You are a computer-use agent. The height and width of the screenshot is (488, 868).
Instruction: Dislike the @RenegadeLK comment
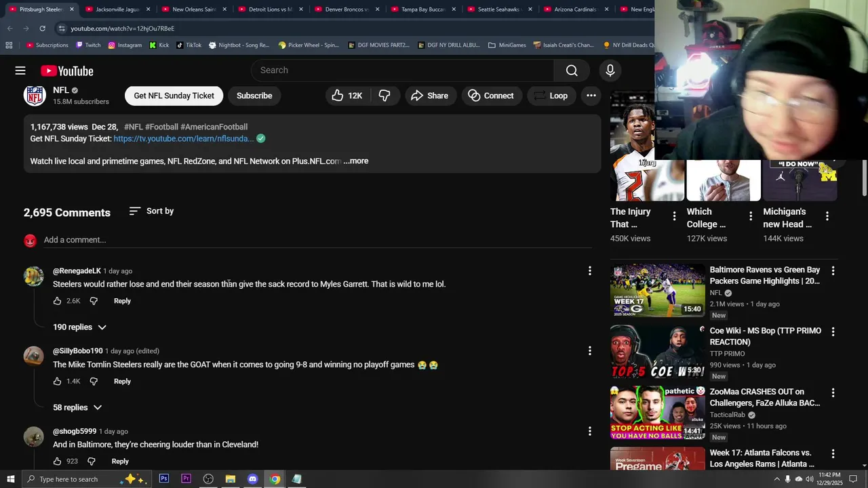(94, 301)
